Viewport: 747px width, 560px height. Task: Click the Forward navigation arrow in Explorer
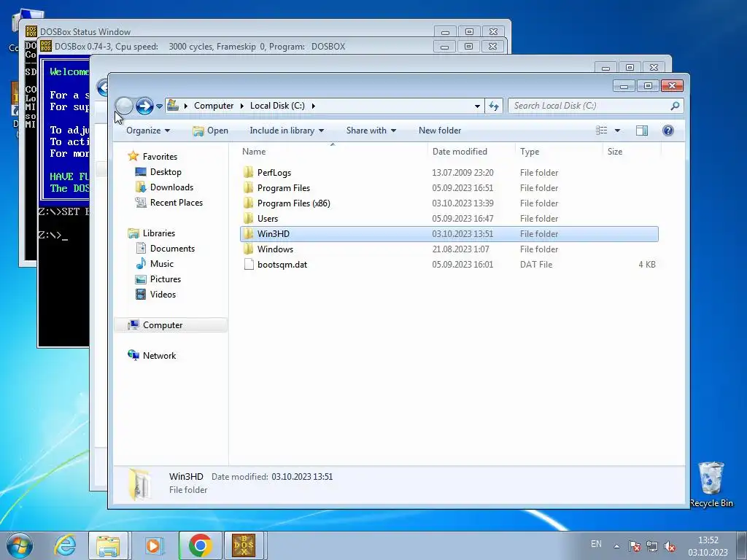[x=144, y=106]
